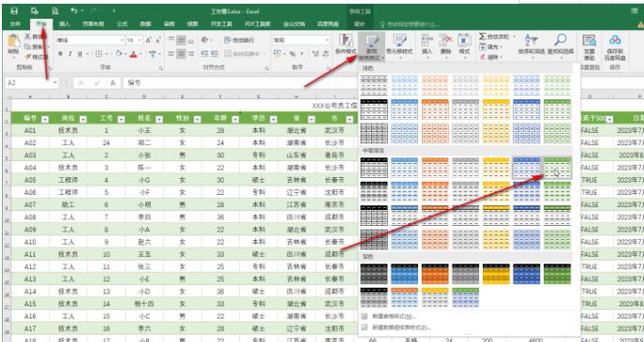
Task: Toggle left text alignment
Action: [x=171, y=53]
